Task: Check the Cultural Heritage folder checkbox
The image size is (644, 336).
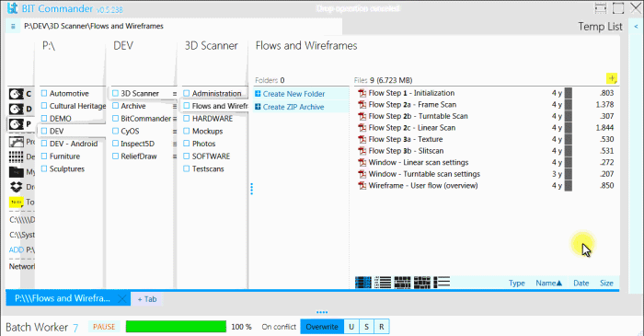Action: tap(44, 106)
